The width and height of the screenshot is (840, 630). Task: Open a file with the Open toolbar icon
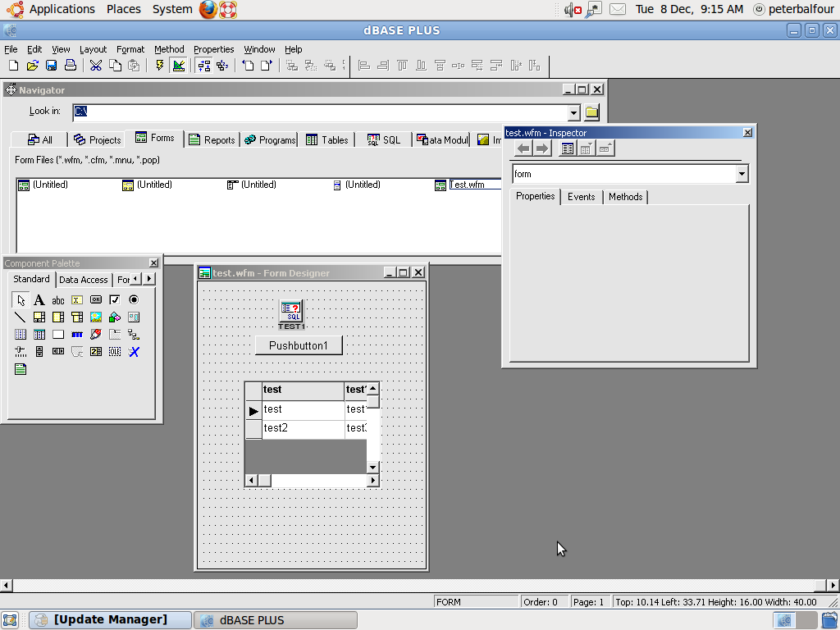coord(32,66)
